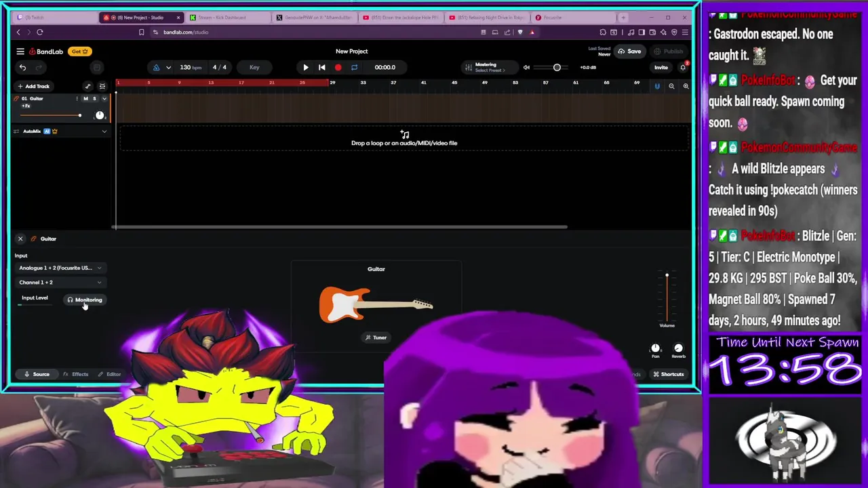Switch to the Effects tab
868x488 pixels.
(75, 374)
